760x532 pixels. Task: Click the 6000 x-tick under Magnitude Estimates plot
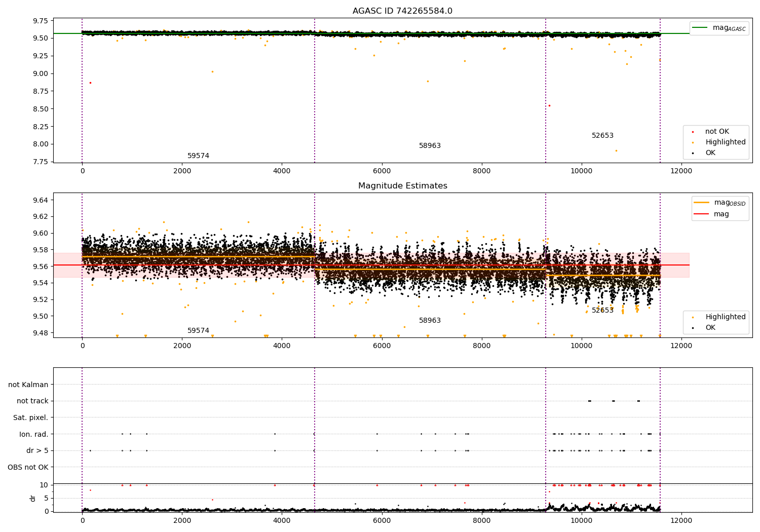click(382, 346)
